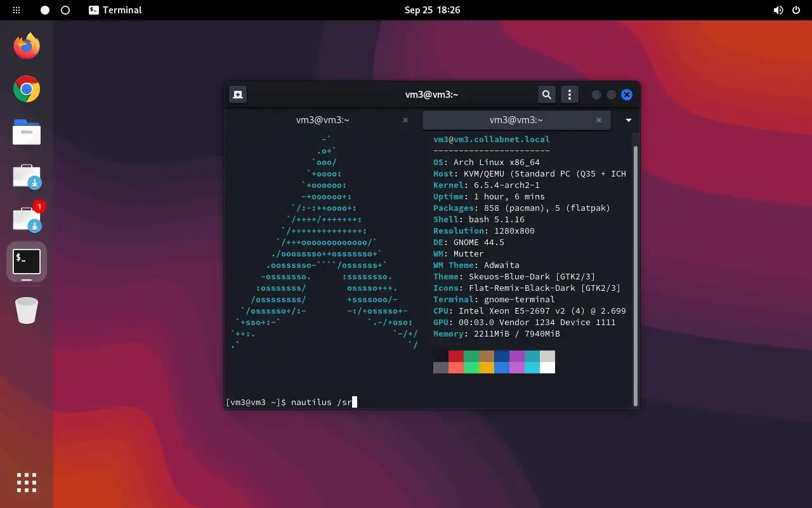Click the green color block in the palette

(471, 356)
